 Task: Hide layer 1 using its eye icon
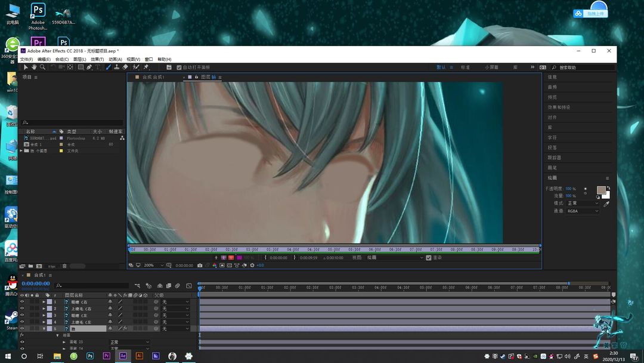[22, 302]
